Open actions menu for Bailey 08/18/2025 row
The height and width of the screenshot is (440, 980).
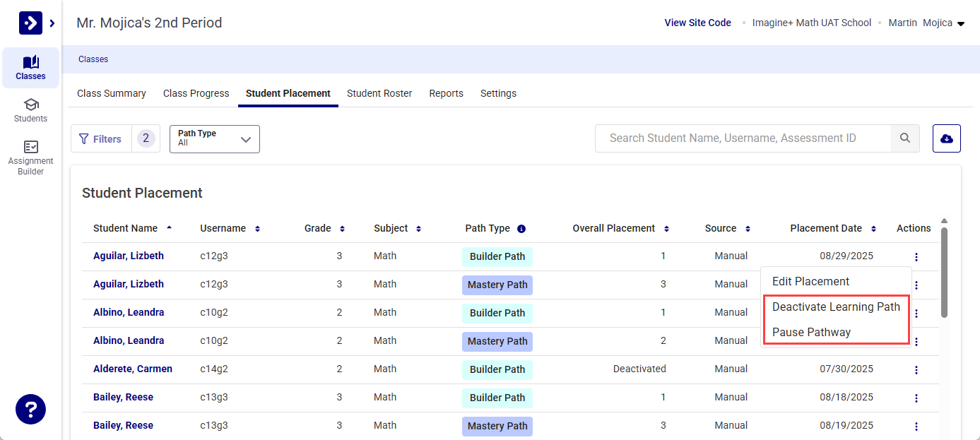pos(916,398)
